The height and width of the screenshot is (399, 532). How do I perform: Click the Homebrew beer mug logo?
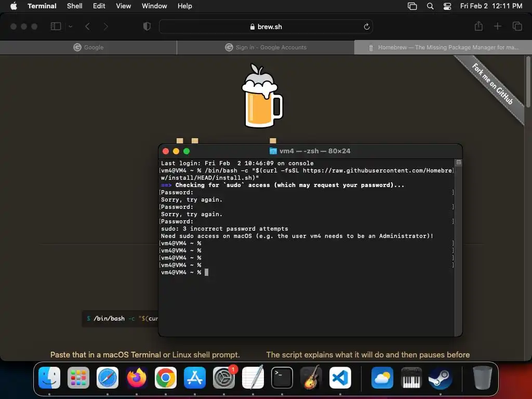[262, 96]
